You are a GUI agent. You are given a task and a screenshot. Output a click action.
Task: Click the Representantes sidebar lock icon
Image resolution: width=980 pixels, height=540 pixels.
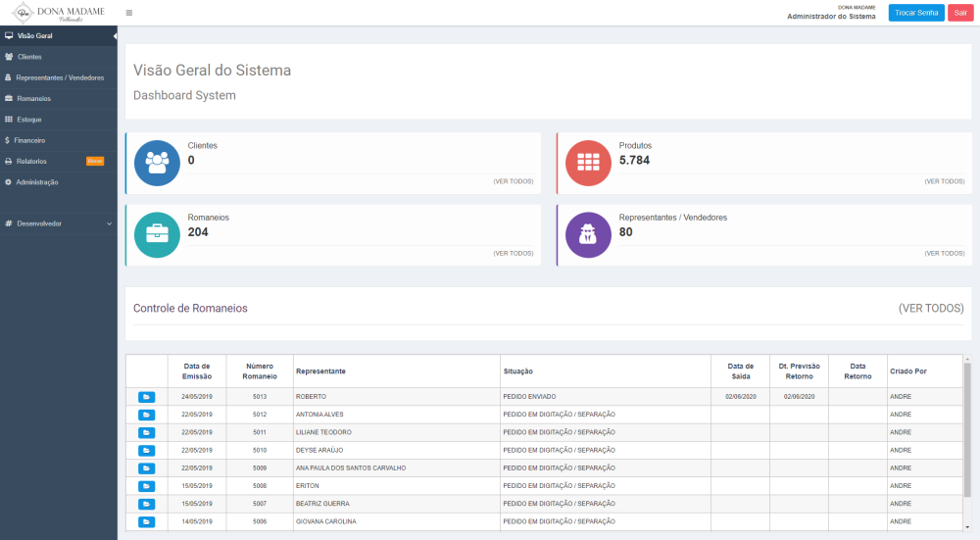(8, 77)
